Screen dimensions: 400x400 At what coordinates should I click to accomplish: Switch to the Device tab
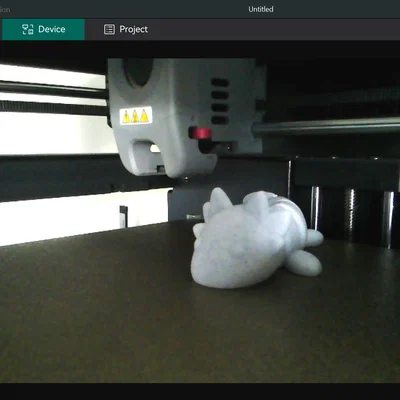[x=43, y=29]
